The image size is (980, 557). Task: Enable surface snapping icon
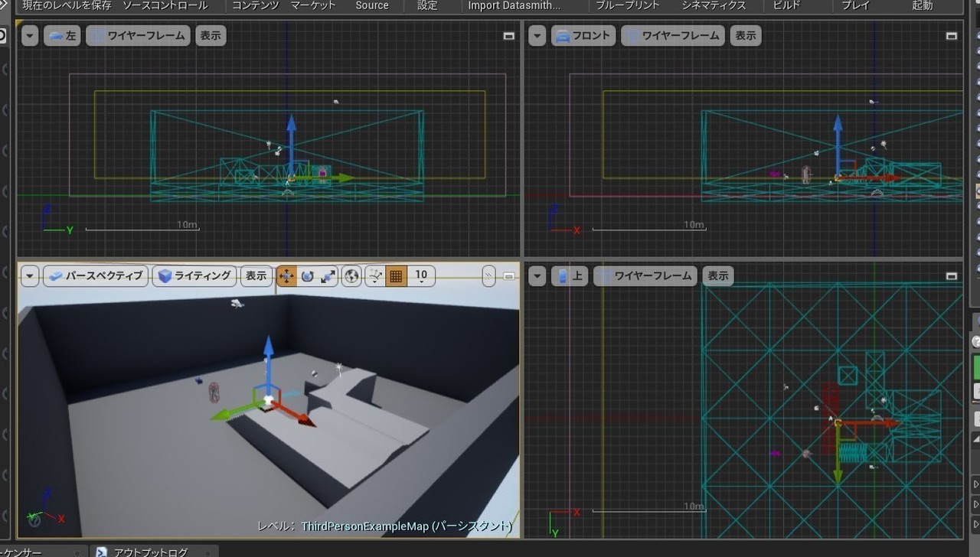pos(375,276)
